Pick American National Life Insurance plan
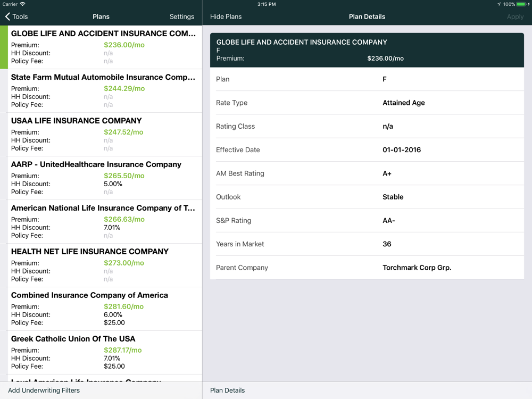This screenshot has width=532, height=399. tap(104, 221)
